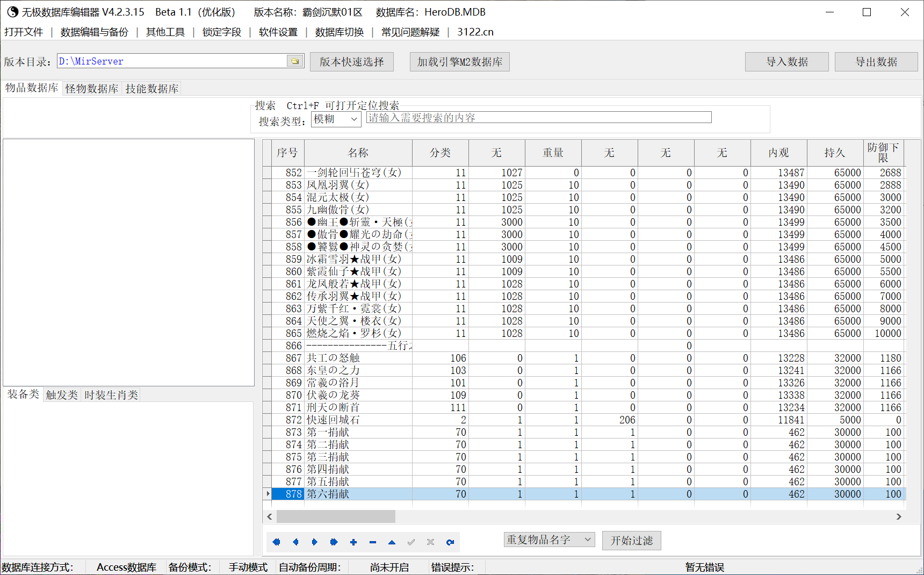Click 分类 column header
The width and height of the screenshot is (924, 575).
click(441, 153)
